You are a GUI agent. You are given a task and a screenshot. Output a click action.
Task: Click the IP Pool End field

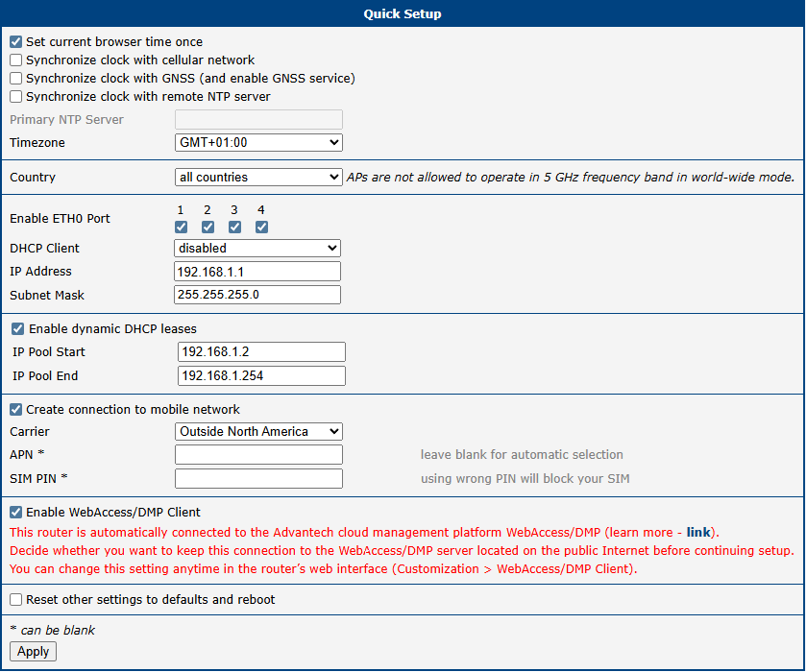point(261,375)
